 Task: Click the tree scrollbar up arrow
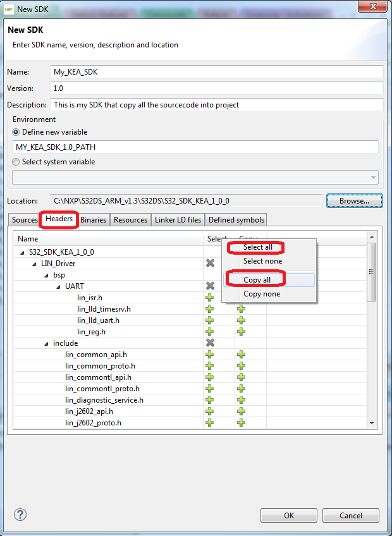pyautogui.click(x=372, y=237)
